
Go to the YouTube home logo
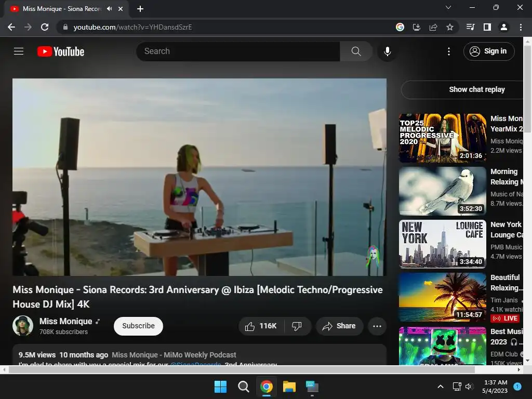[61, 51]
